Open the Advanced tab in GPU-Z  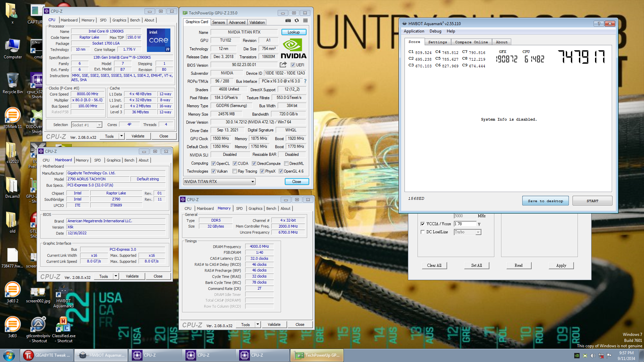[x=237, y=22]
